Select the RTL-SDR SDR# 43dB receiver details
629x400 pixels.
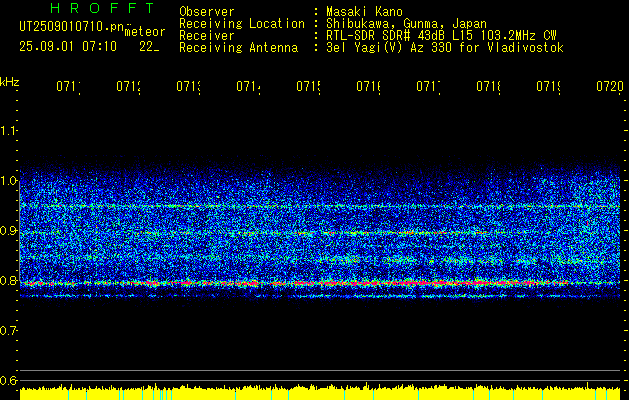click(x=441, y=36)
